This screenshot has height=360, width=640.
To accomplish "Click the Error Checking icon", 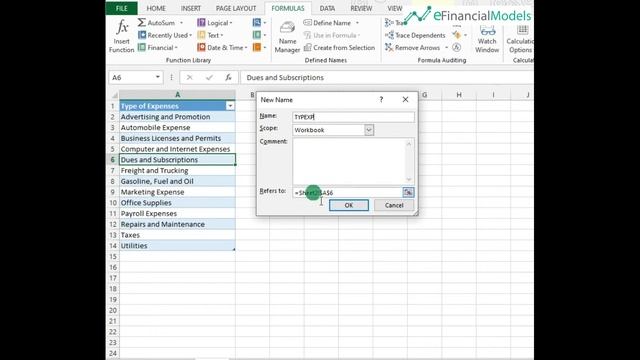I will tap(457, 35).
